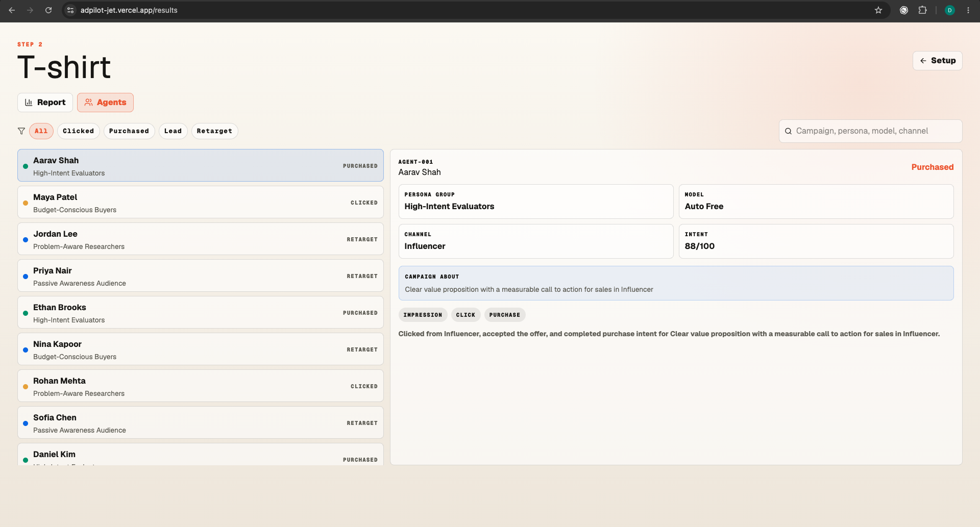This screenshot has height=527, width=980.
Task: Click the purchase summary sentence in detail panel
Action: click(669, 334)
